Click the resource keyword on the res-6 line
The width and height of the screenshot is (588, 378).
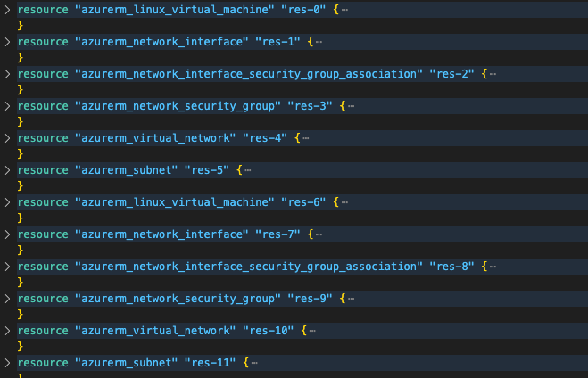pos(43,202)
